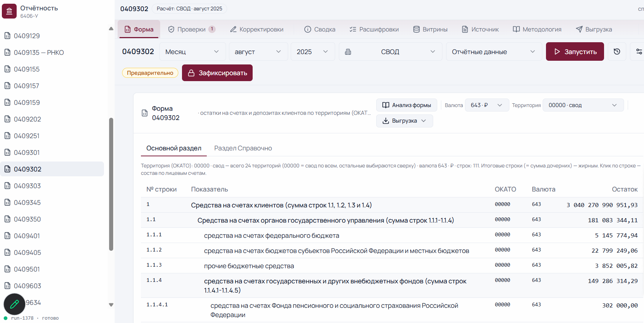Click row 1 Средства на счетах клиентов
This screenshot has height=323, width=644.
click(x=392, y=205)
